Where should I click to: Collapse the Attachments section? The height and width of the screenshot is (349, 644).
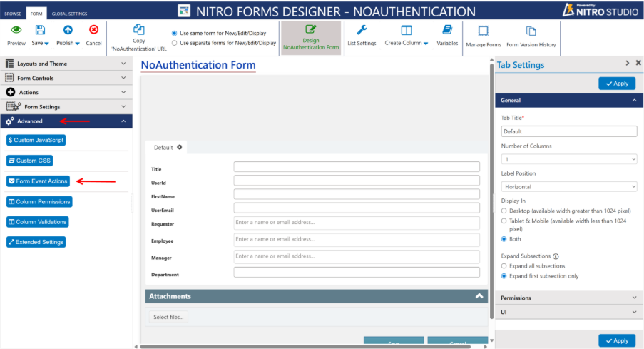coord(479,295)
